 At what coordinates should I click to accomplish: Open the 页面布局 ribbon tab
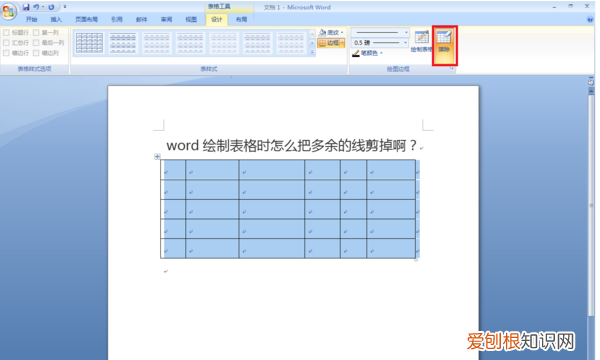(86, 20)
